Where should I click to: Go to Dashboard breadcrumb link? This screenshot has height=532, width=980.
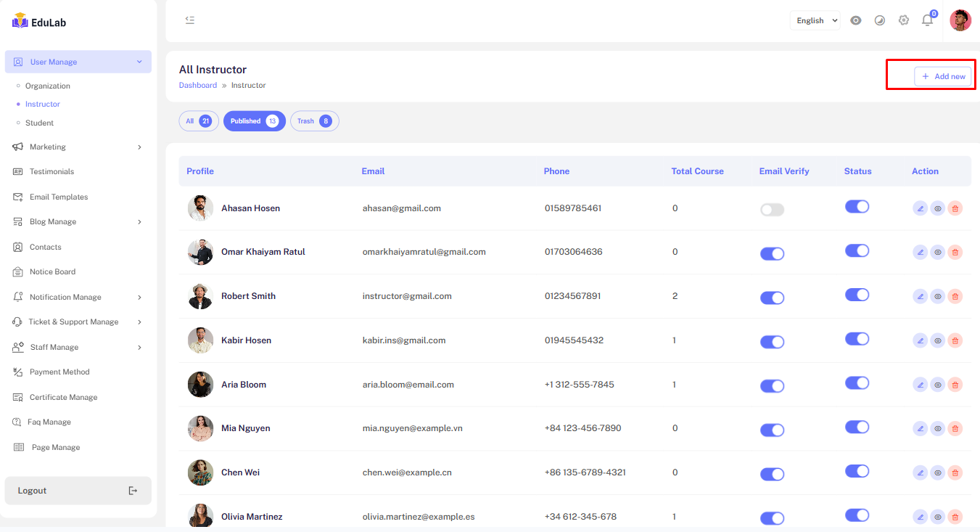(197, 86)
